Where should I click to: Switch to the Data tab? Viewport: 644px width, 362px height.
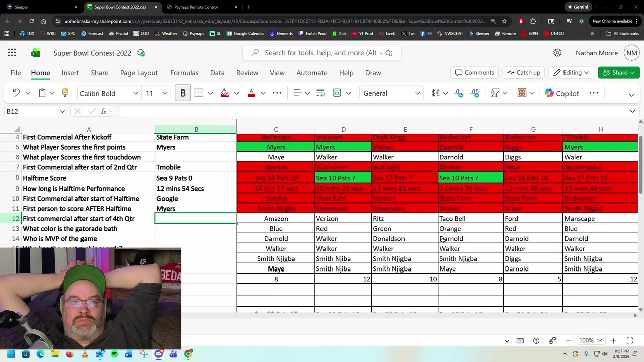[x=217, y=73]
